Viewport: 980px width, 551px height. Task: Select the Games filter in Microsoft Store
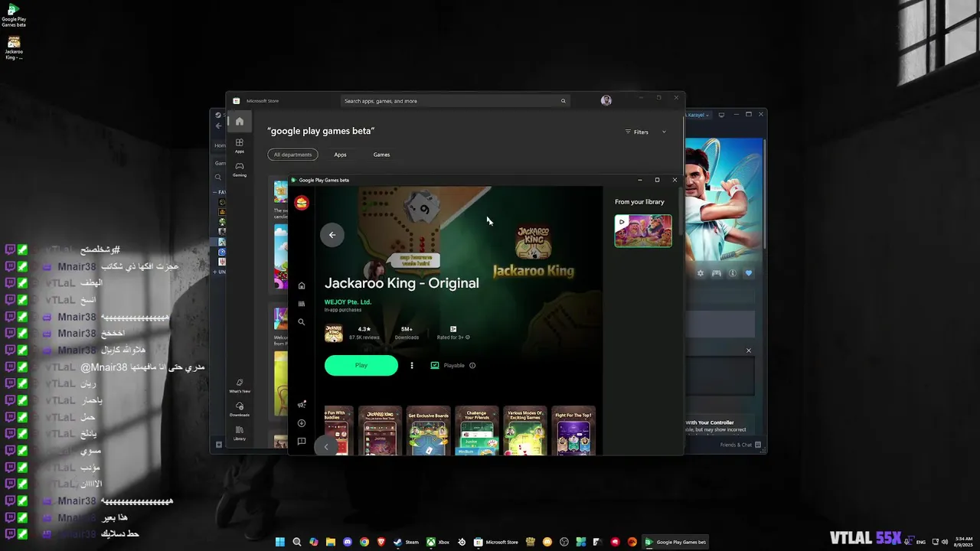381,155
